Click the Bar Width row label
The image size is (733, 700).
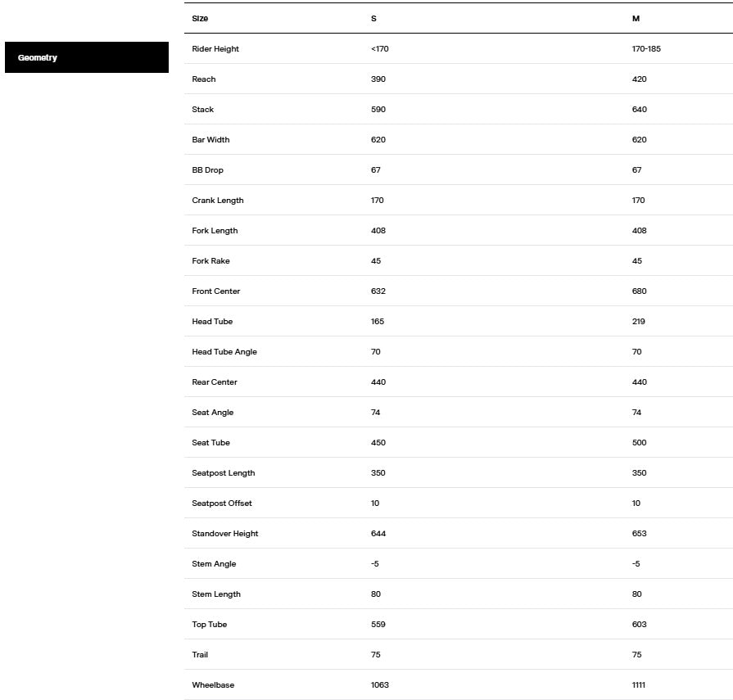tap(210, 140)
